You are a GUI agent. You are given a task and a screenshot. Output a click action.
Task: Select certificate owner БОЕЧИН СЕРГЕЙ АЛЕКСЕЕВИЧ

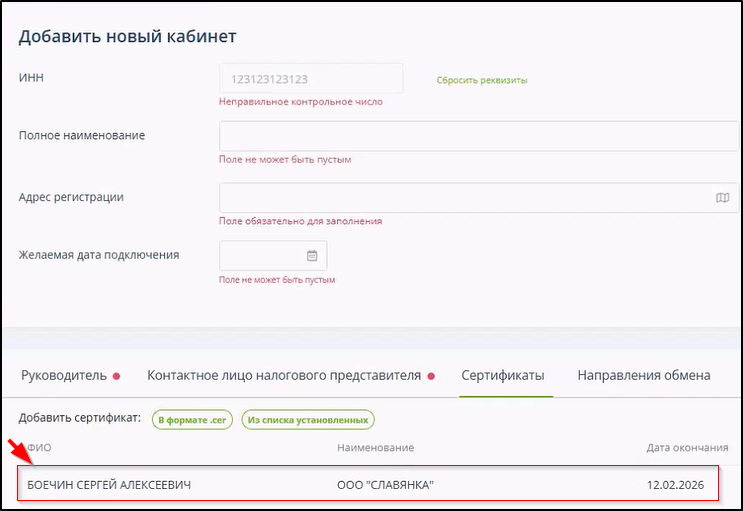[109, 485]
